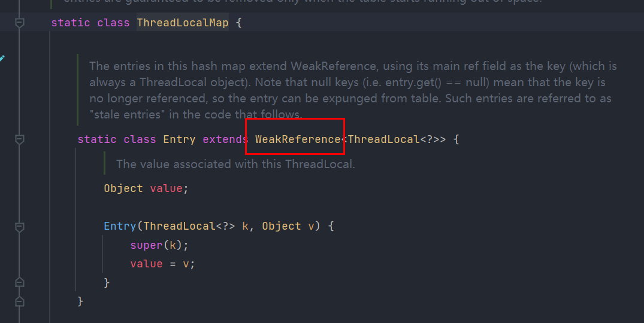644x323 pixels.
Task: Click the 'ThreadLocal<?> k' constructor parameter
Action: pyautogui.click(x=196, y=226)
